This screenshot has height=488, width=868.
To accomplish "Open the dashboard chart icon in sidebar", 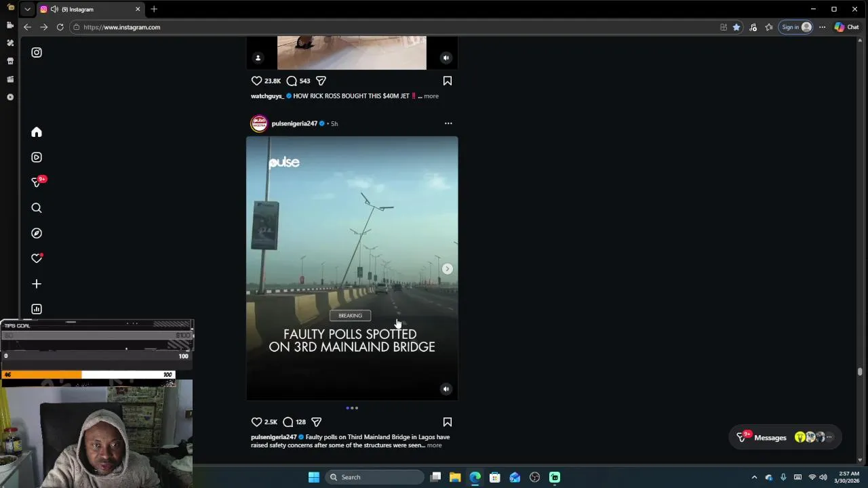I will pyautogui.click(x=37, y=309).
